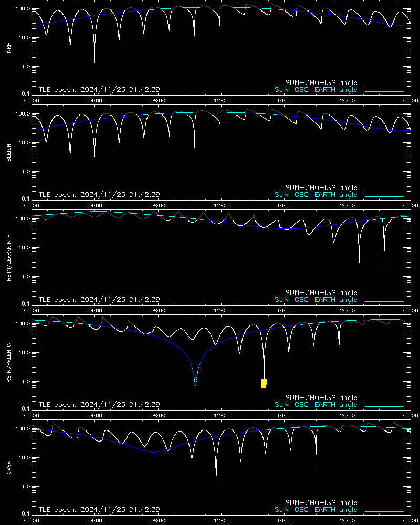Click 10.0 y-axis label in OVSA plot
Image resolution: width=420 pixels, height=525 pixels.
click(x=24, y=457)
